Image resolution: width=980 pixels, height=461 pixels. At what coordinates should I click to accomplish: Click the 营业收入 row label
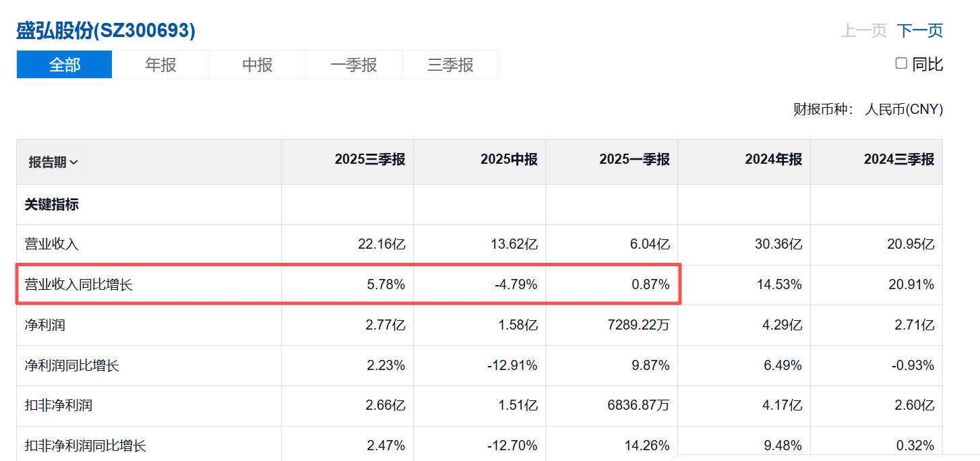click(52, 244)
